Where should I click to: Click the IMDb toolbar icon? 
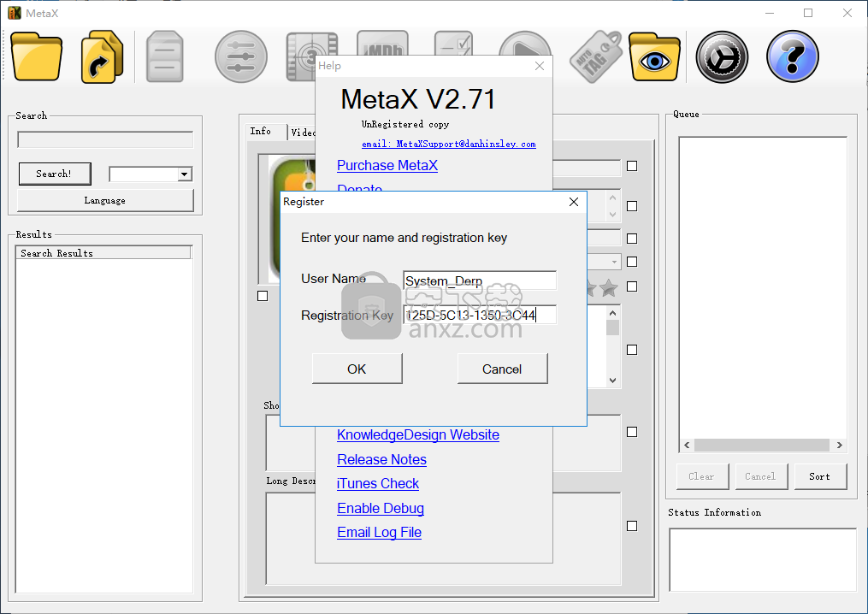pos(382,43)
